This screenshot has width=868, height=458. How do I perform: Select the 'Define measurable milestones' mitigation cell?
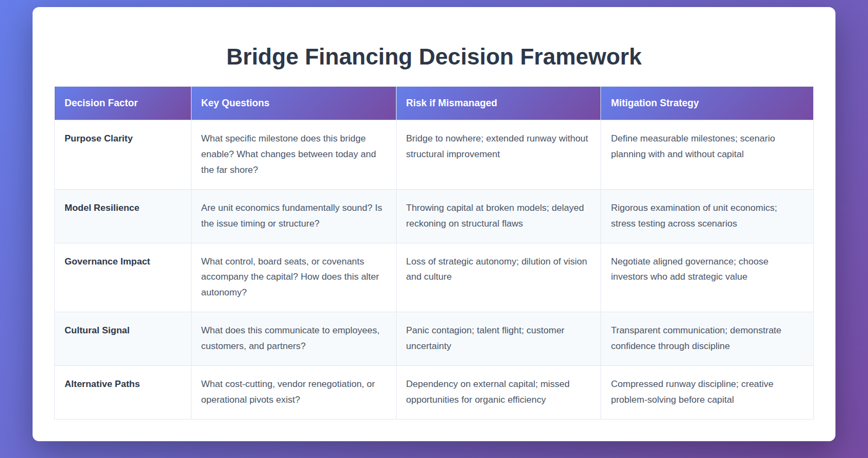693,146
